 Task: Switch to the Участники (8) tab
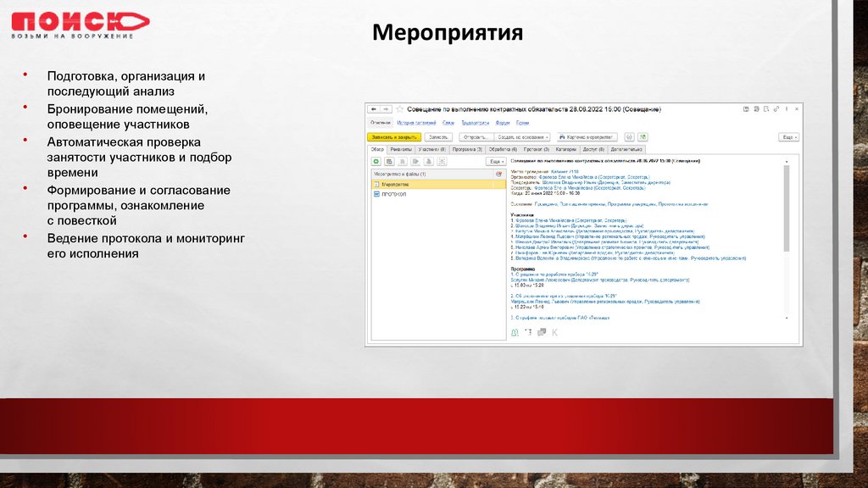point(431,149)
